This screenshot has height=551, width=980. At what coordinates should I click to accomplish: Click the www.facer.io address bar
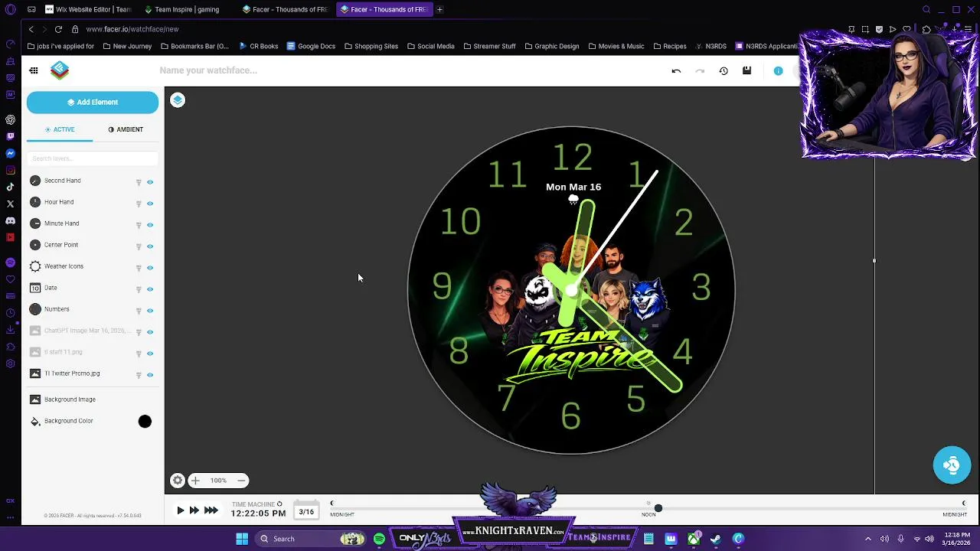(132, 29)
